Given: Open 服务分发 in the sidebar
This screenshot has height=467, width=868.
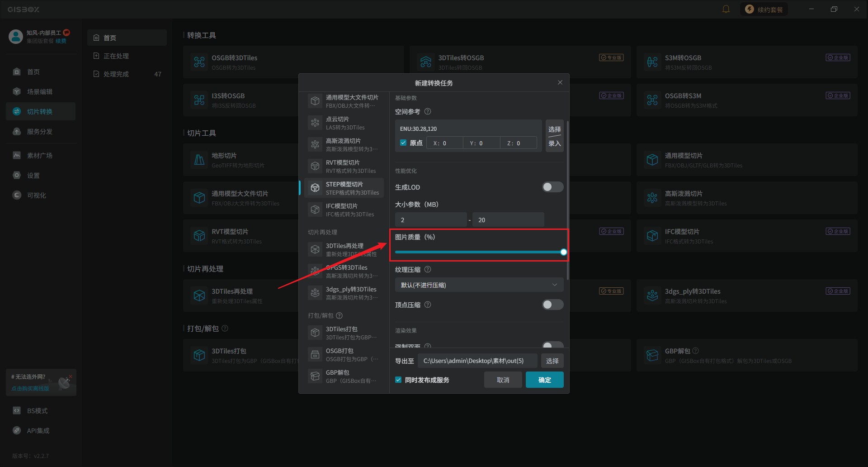Looking at the screenshot, I should tap(40, 131).
